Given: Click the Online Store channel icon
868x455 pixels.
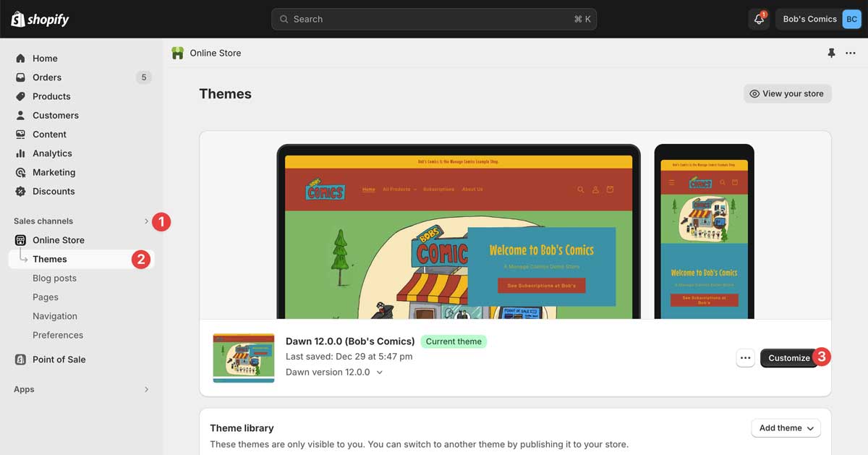Looking at the screenshot, I should point(20,240).
